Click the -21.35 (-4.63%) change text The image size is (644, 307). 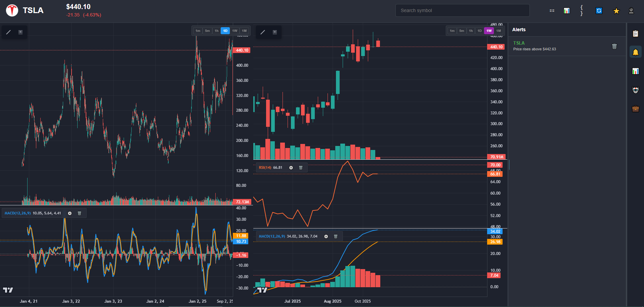tap(84, 15)
